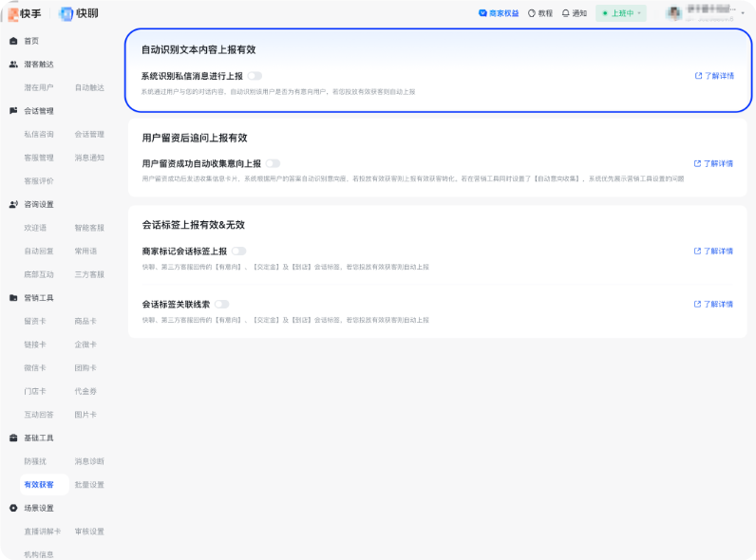756x560 pixels.
Task: Select 消息通知 menu item
Action: 89,159
